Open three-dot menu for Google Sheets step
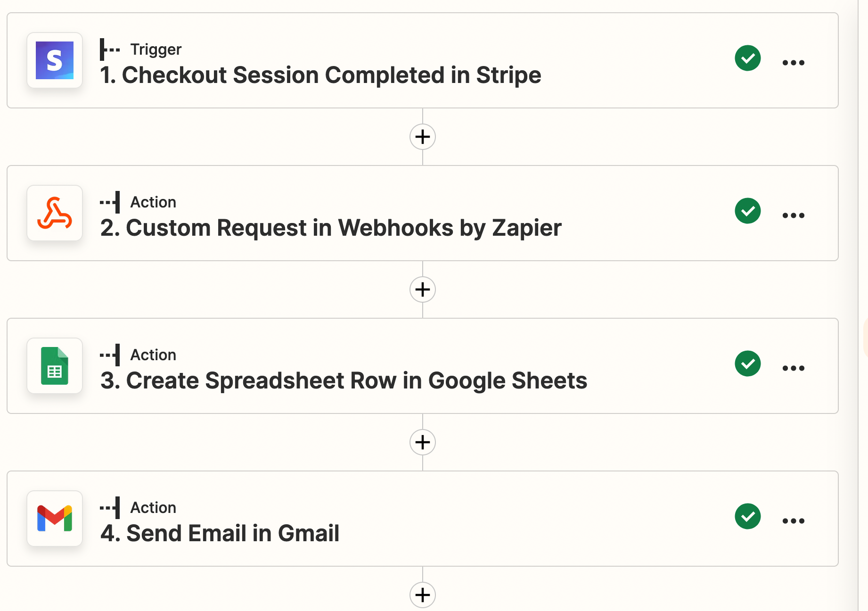Image resolution: width=868 pixels, height=611 pixels. coord(793,368)
